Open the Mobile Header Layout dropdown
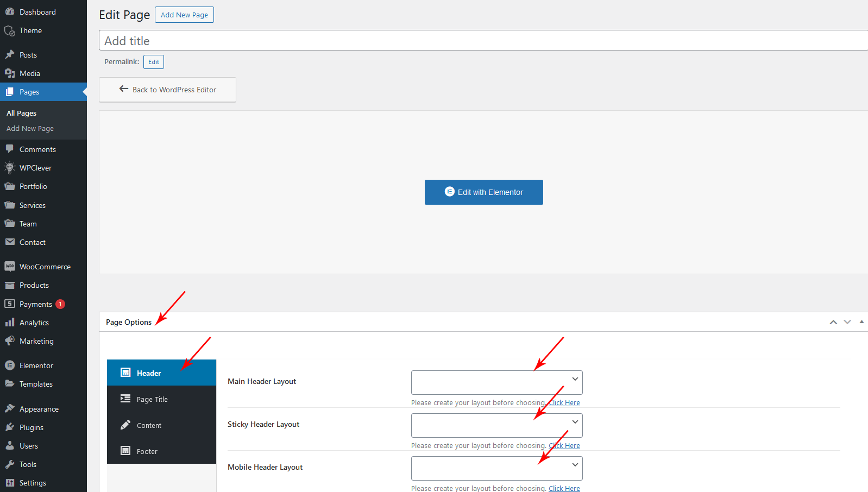This screenshot has width=868, height=492. (496, 468)
